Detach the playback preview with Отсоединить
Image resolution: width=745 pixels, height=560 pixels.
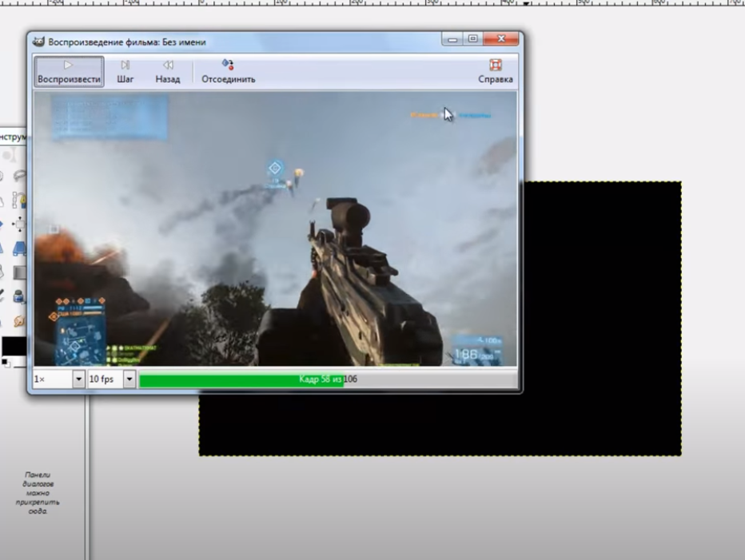(x=228, y=72)
